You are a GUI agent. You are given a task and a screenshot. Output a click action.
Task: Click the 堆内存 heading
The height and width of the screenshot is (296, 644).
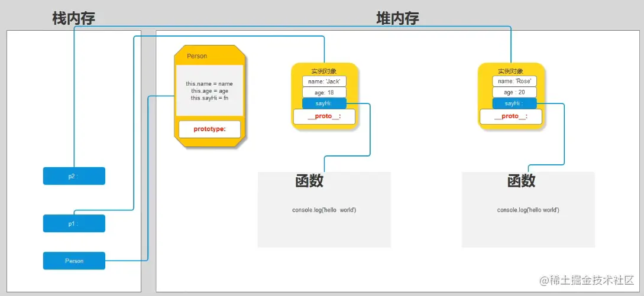pyautogui.click(x=397, y=19)
